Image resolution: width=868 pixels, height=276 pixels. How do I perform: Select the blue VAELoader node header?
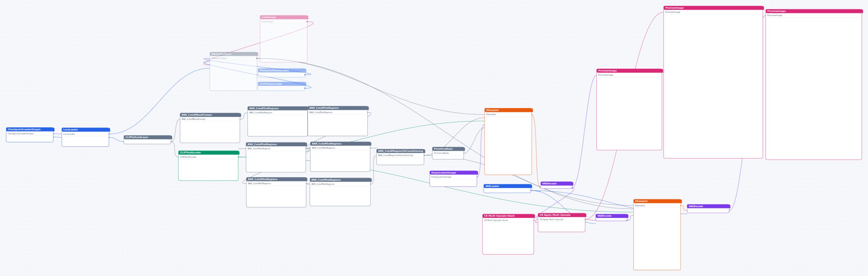pos(507,186)
